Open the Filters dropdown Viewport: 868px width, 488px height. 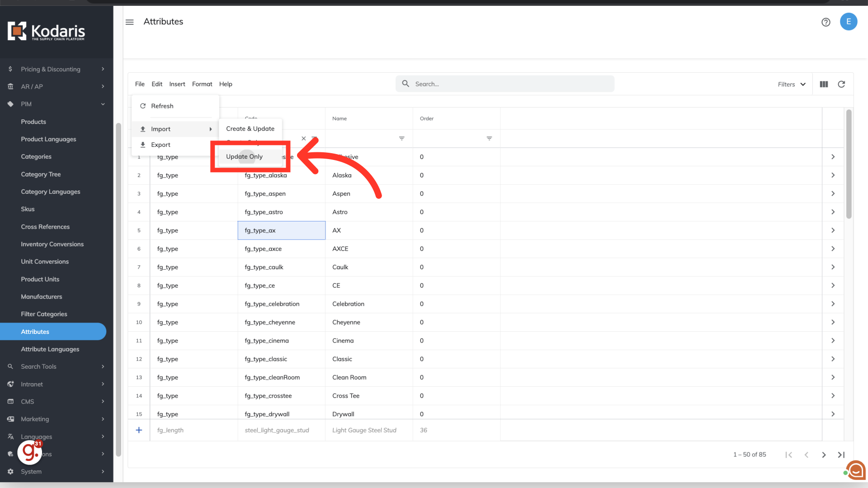(792, 84)
